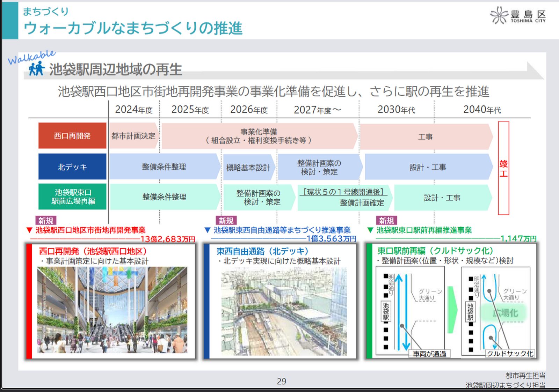Screen dimensions: 559x392
Task: Click the クルドサック化 diagram label
Action: pyautogui.click(x=510, y=353)
